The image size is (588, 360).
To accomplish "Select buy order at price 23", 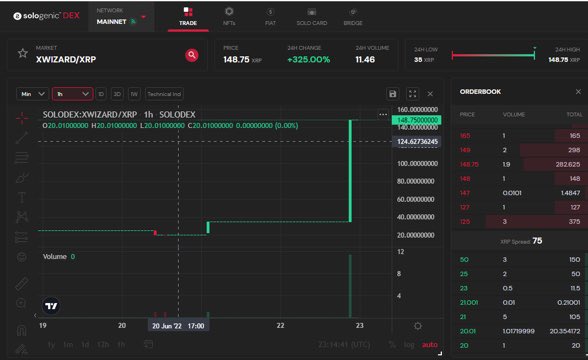I will click(520, 288).
